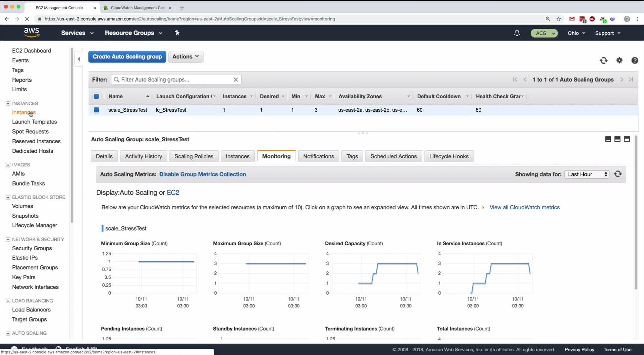This screenshot has width=644, height=355.
Task: Open the Lifecycle Hooks tab
Action: pos(449,156)
